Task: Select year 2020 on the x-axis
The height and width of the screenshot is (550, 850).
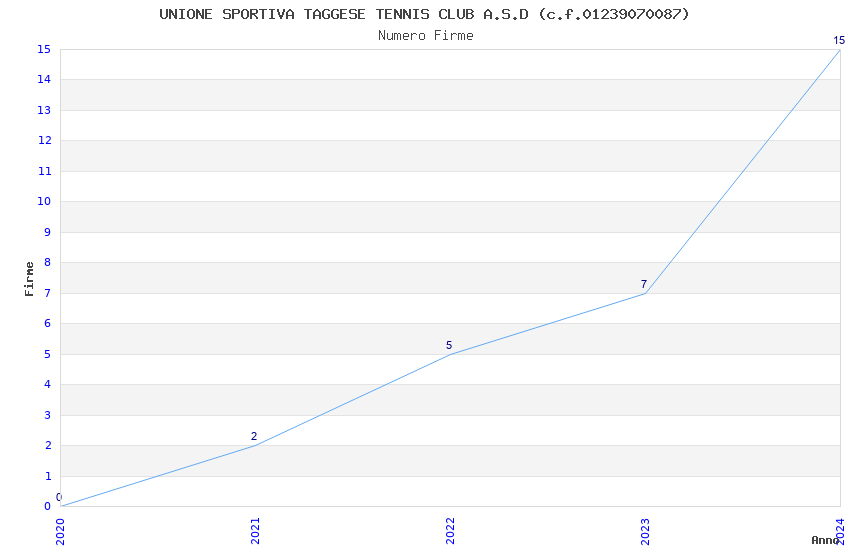Action: (60, 529)
